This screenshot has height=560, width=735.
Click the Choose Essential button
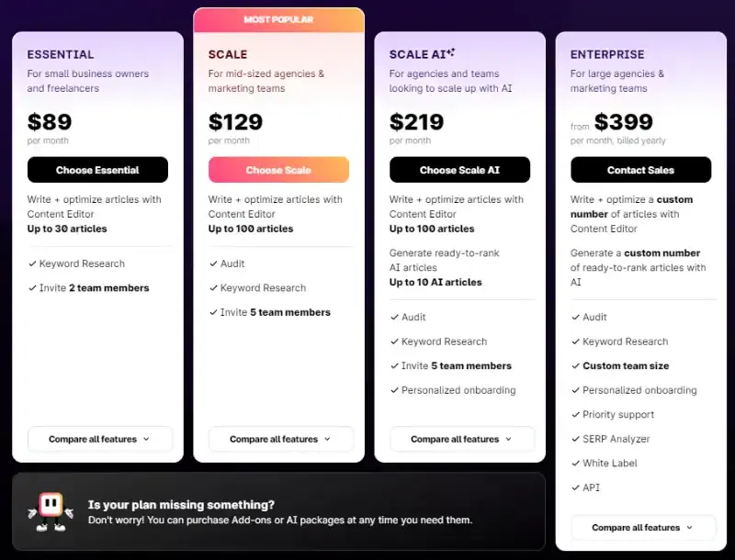click(97, 170)
